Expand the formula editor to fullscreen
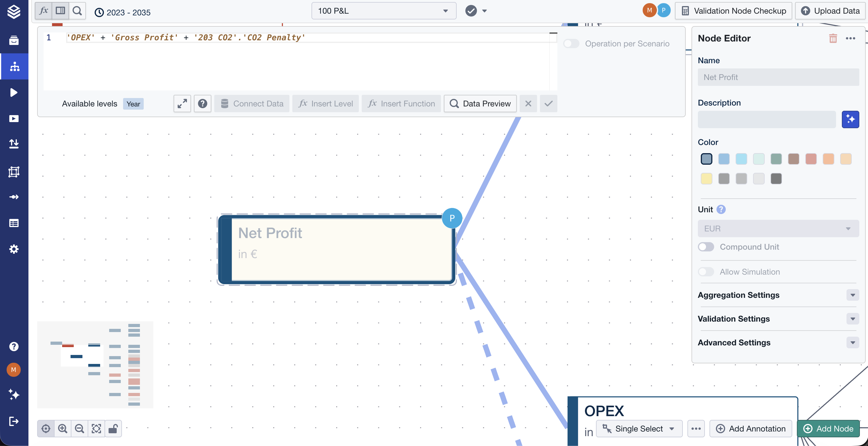Viewport: 868px width, 446px height. pos(182,104)
